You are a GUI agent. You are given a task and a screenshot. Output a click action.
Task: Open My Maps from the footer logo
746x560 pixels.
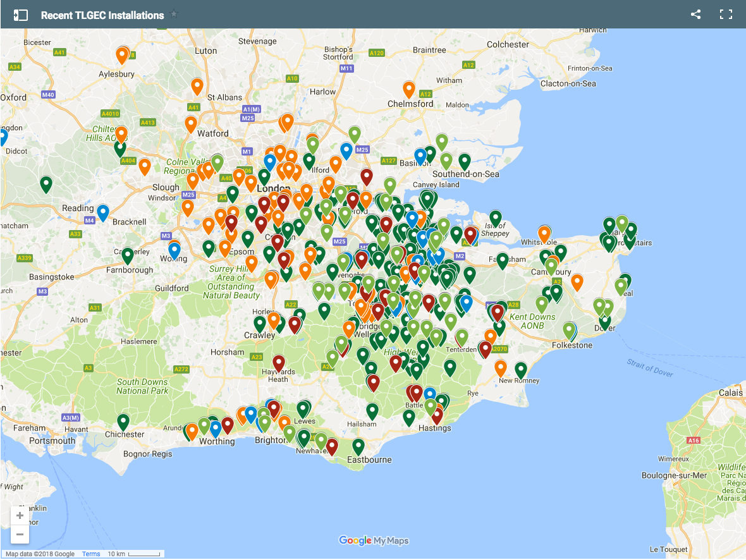389,541
